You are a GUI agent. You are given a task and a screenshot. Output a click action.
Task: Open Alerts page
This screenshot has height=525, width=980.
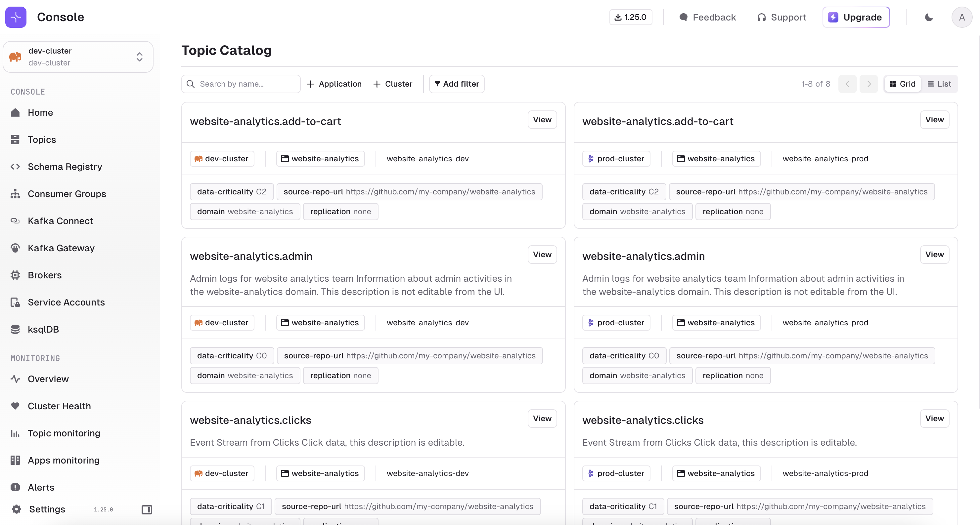click(x=41, y=487)
